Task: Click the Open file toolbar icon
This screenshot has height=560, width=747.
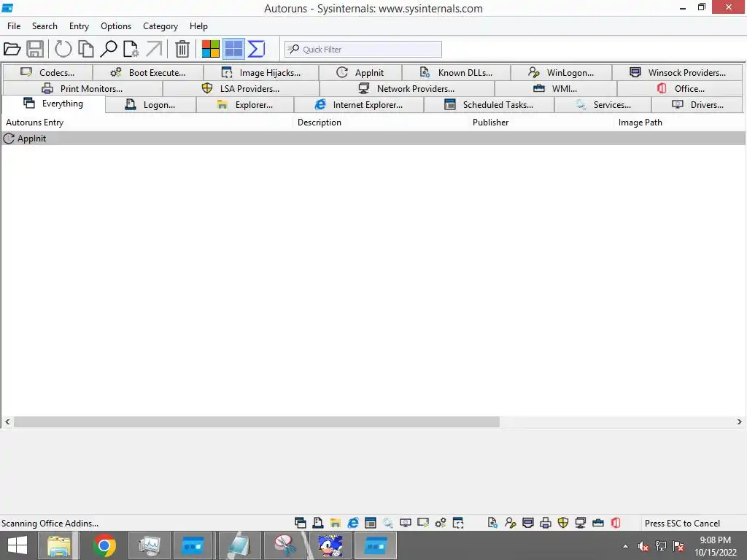Action: coord(12,49)
